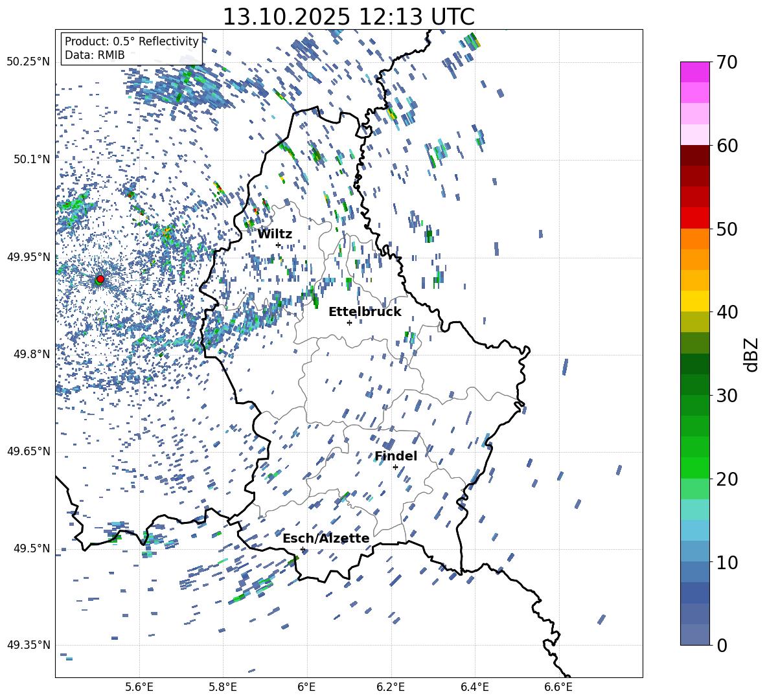Viewport: 767px width, 700px height.
Task: Click the Ettelbruck city label
Action: click(365, 312)
